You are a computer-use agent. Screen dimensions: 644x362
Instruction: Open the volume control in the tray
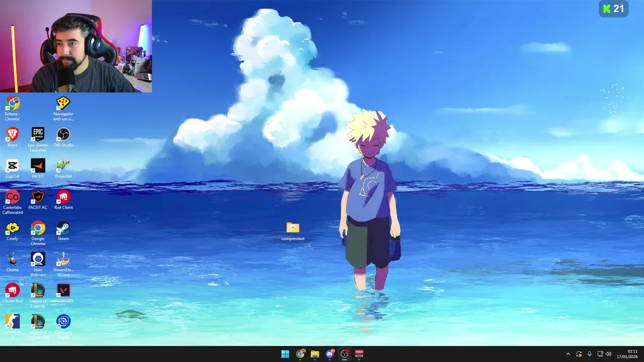click(x=608, y=354)
